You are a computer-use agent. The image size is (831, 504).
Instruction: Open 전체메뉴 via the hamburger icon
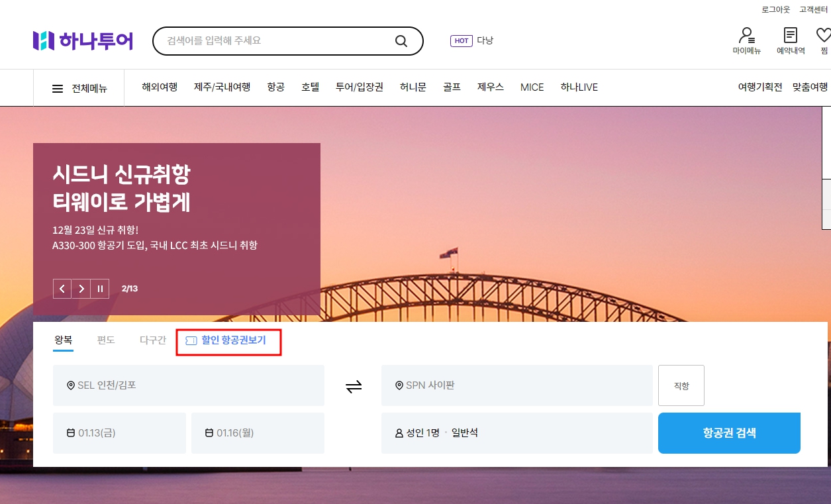pyautogui.click(x=58, y=87)
